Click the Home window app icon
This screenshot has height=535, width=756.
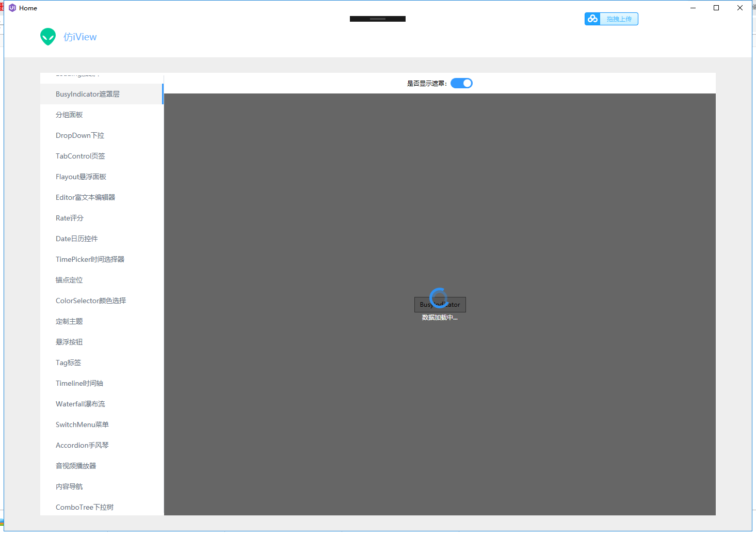click(x=12, y=8)
